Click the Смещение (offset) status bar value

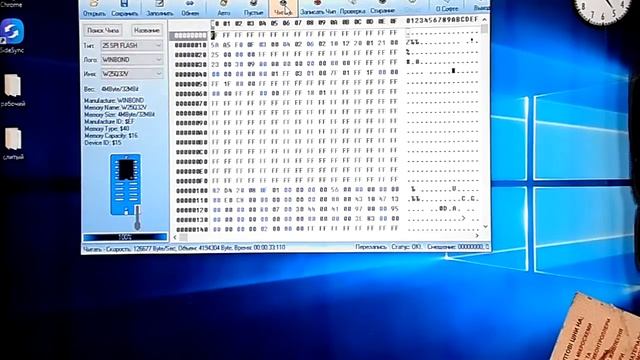pos(458,247)
